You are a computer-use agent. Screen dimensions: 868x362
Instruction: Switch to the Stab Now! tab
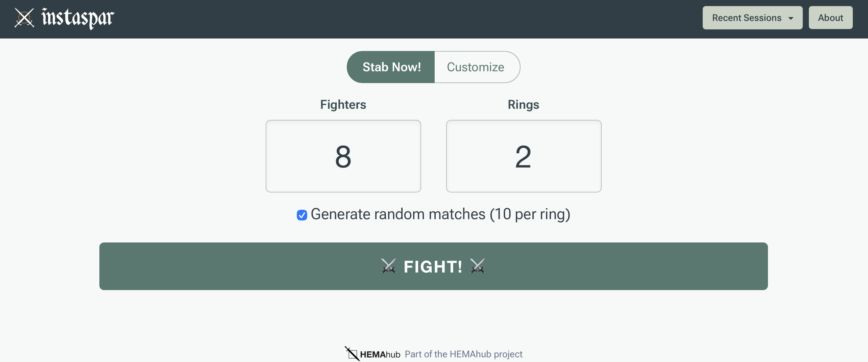tap(391, 67)
